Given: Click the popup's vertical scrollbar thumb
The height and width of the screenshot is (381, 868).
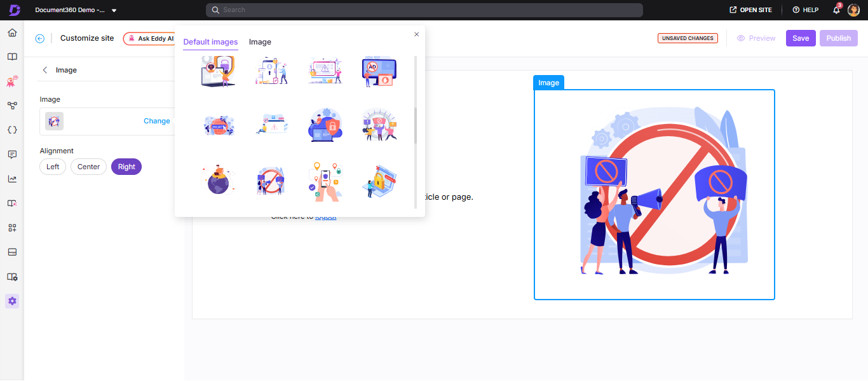Looking at the screenshot, I should pyautogui.click(x=416, y=125).
